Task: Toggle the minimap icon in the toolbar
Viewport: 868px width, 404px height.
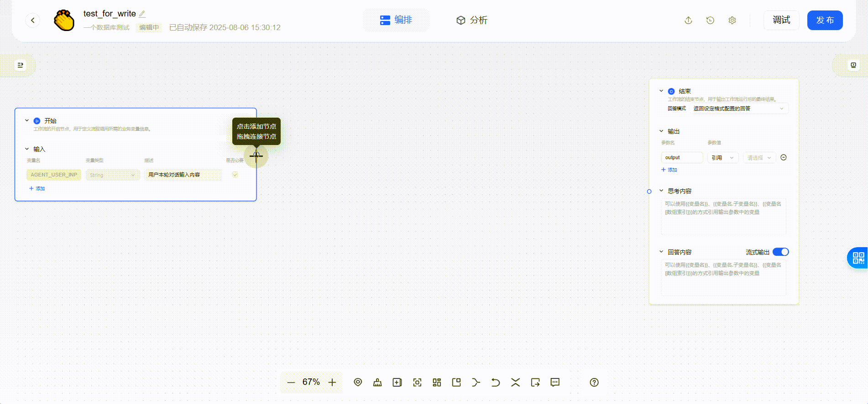Action: coord(456,383)
